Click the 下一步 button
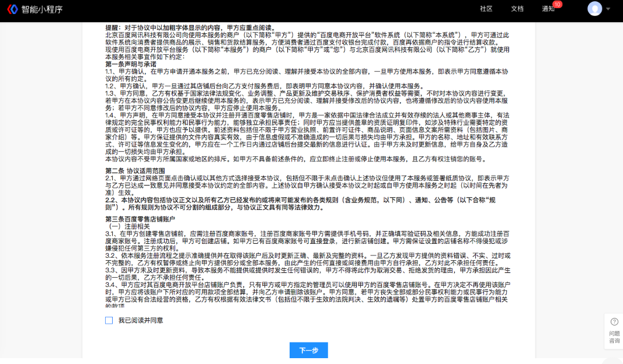 point(309,350)
